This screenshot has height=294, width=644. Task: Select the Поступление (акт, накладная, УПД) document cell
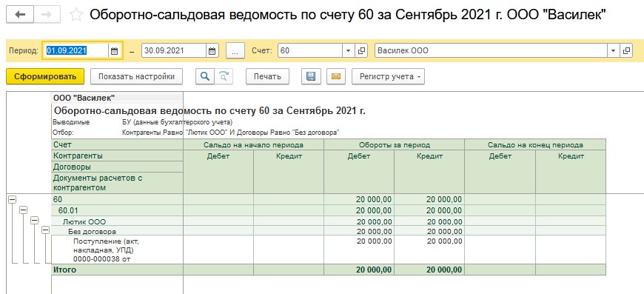[x=117, y=250]
